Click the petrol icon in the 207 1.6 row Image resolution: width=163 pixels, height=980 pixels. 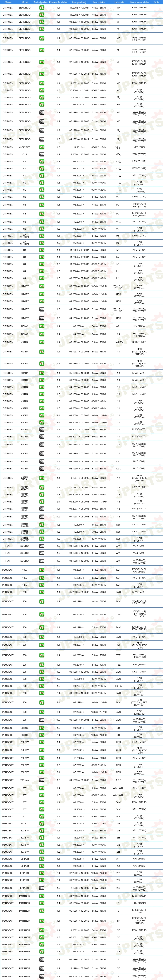click(x=42, y=795)
